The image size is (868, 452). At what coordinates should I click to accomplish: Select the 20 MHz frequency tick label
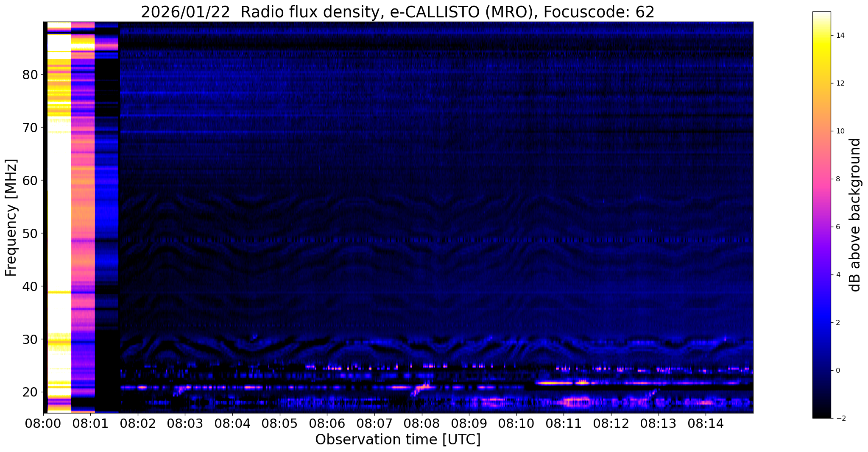31,393
